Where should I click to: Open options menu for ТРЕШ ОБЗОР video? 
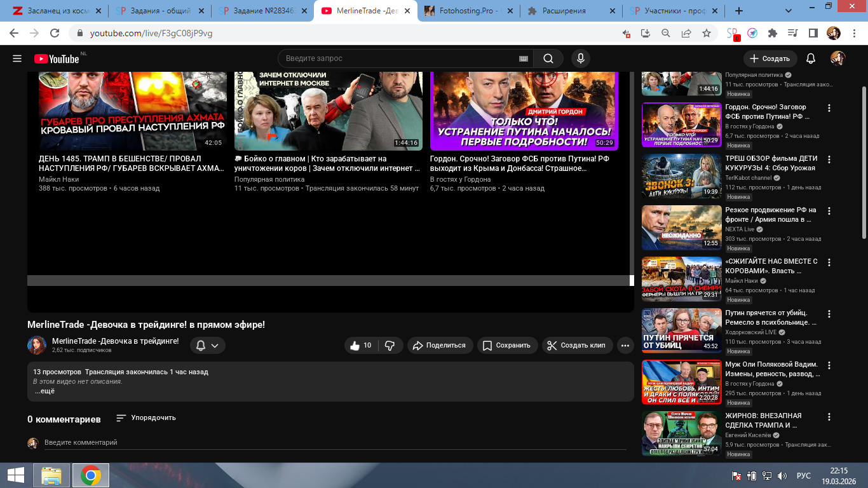tap(829, 159)
